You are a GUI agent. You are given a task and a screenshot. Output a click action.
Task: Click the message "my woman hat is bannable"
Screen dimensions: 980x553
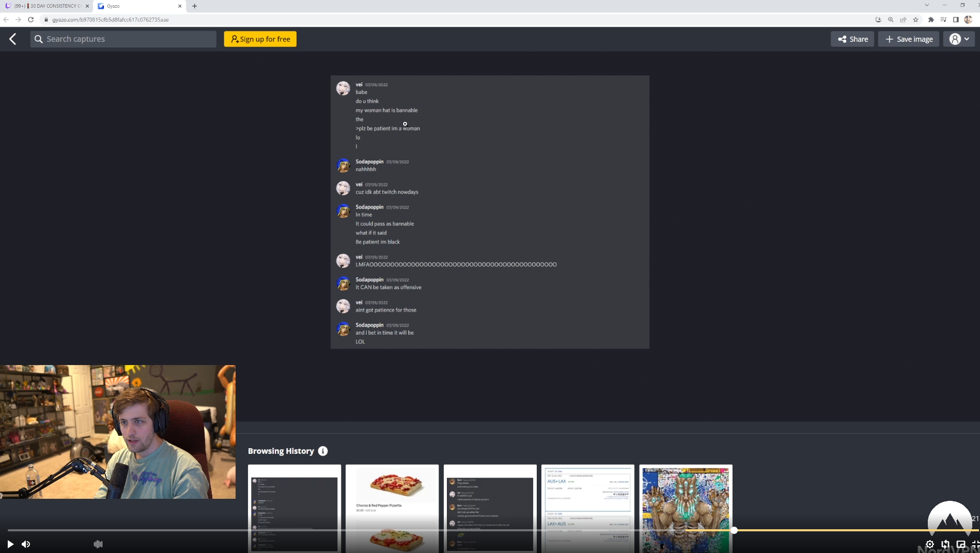click(386, 110)
